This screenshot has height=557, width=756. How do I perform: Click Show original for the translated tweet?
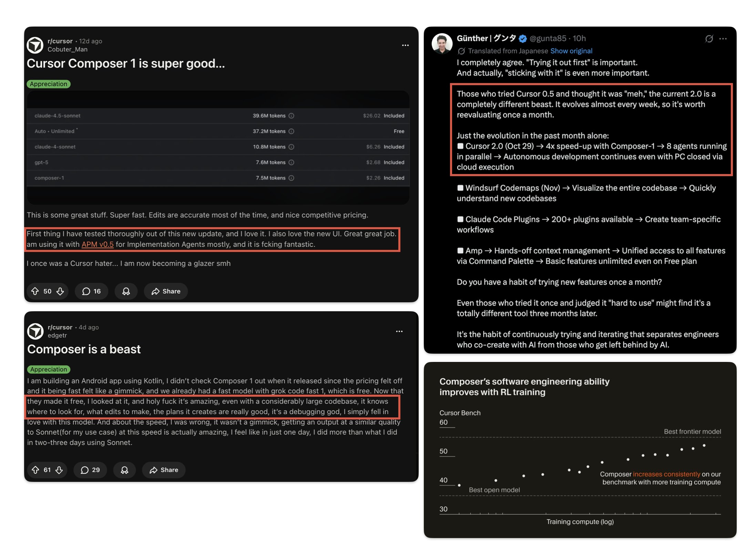(571, 51)
